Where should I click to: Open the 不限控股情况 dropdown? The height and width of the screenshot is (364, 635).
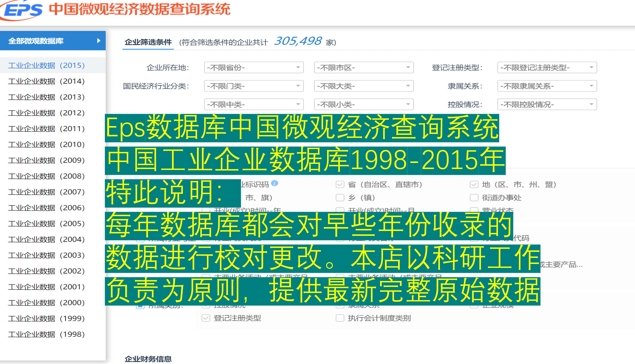pos(547,105)
